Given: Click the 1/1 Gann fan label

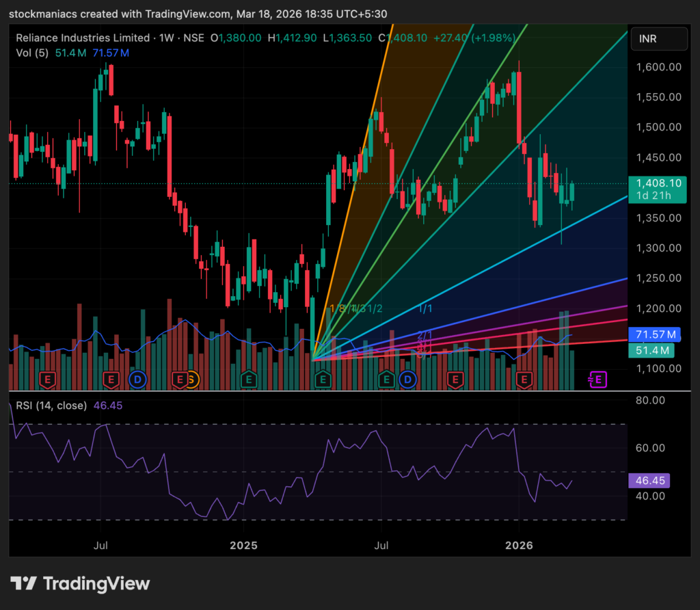Looking at the screenshot, I should tap(424, 308).
